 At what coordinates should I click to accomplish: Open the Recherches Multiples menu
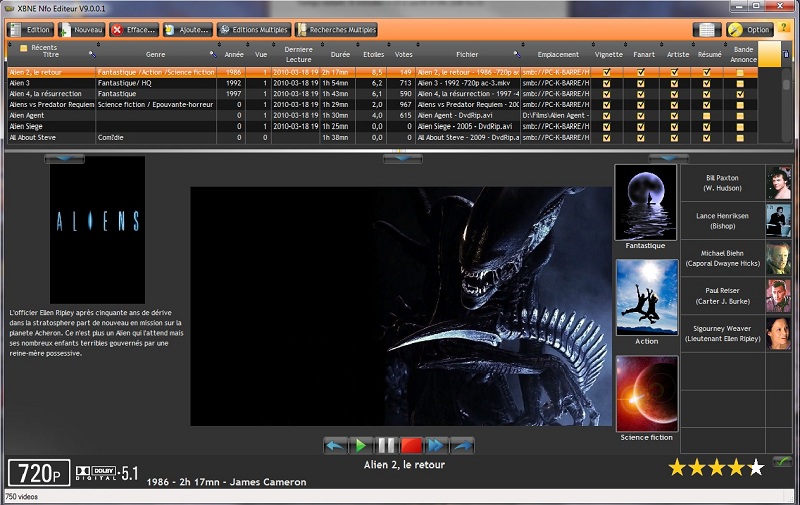coord(337,30)
